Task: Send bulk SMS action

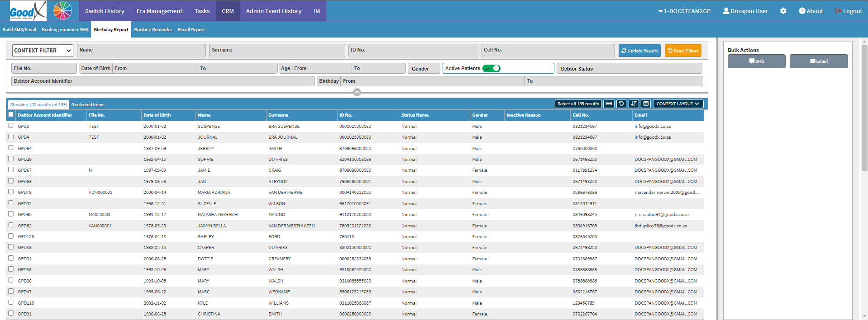Action: coord(756,61)
